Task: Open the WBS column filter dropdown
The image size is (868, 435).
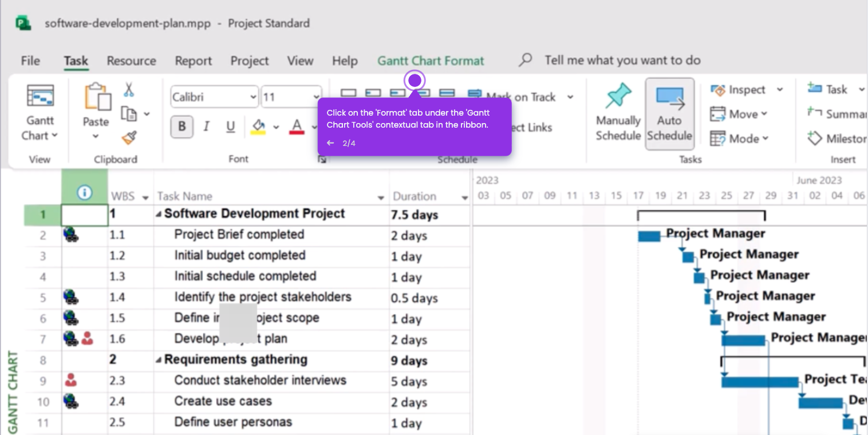Action: (x=145, y=197)
